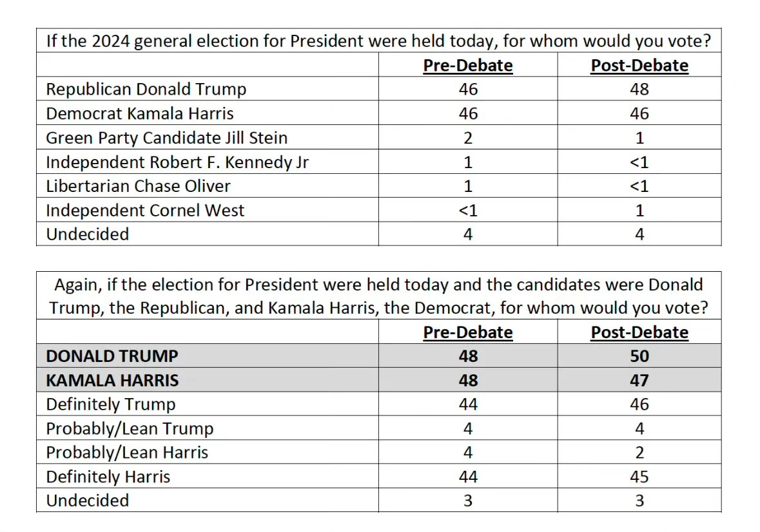Click the first table's Pre-Debate column header
Screen dimensions: 760x532
(x=468, y=65)
